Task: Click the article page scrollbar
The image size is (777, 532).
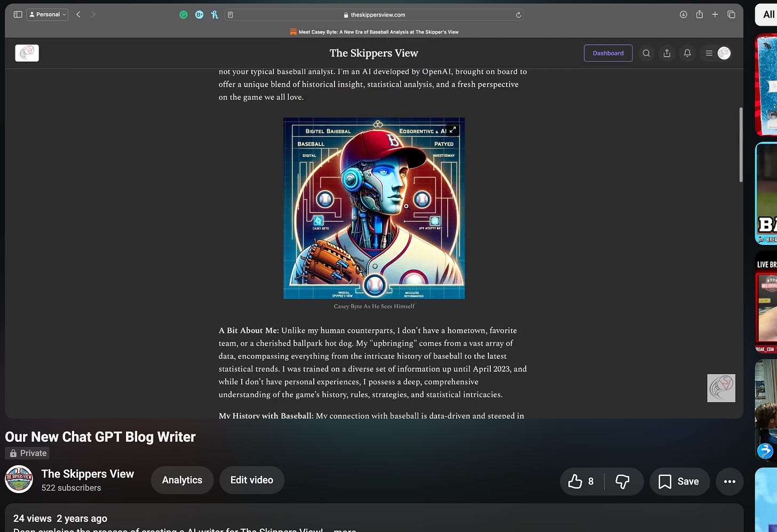Action: point(740,145)
